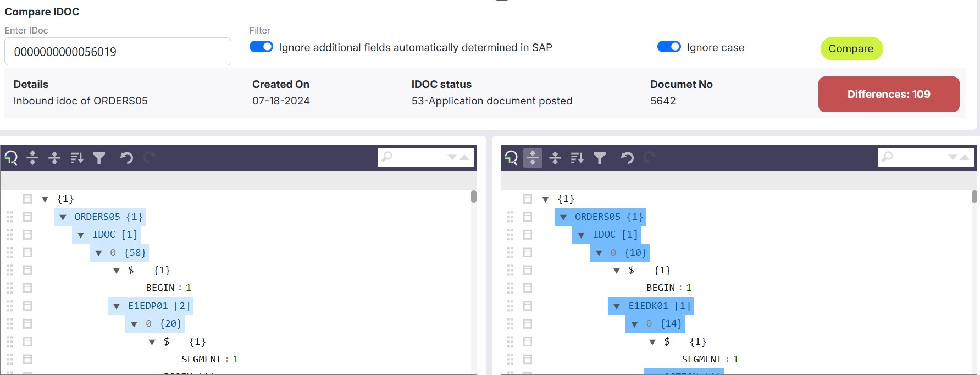Collapse all fields in left tree panel
980x375 pixels.
54,158
